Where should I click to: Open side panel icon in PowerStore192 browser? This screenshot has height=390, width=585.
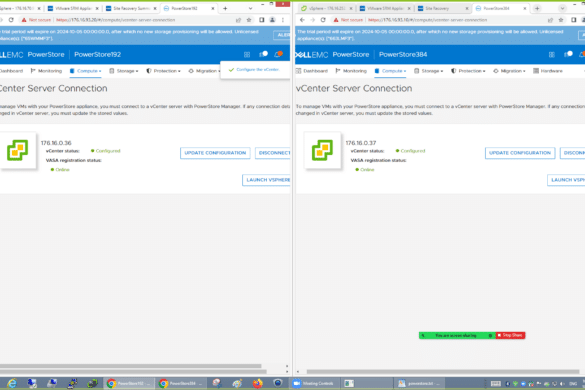(x=262, y=20)
